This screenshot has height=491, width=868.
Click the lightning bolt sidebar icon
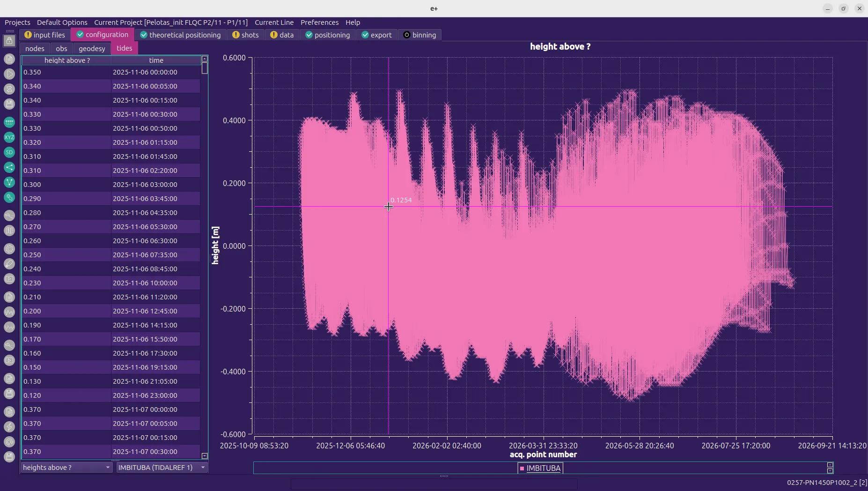[9, 427]
